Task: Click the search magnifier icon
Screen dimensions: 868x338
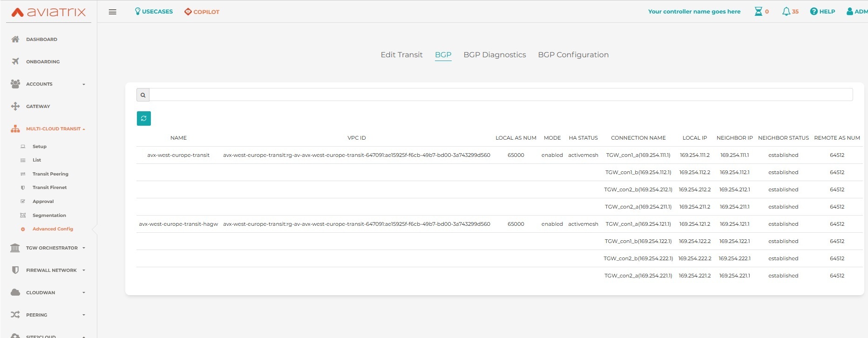Action: [x=143, y=95]
